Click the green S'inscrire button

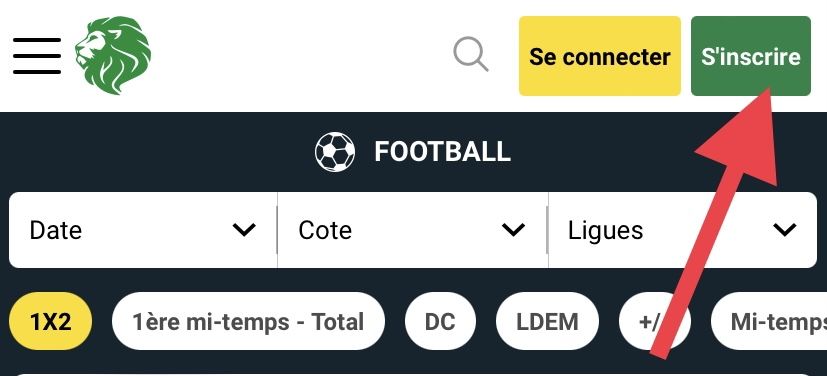pos(751,56)
